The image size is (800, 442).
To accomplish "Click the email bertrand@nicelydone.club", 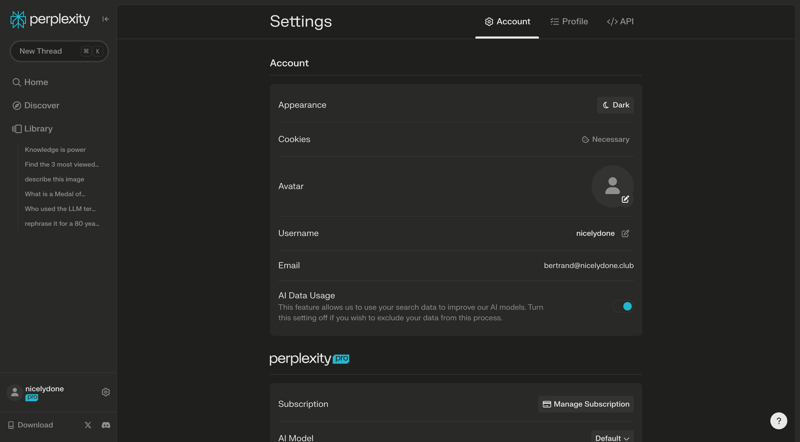I will pyautogui.click(x=589, y=265).
